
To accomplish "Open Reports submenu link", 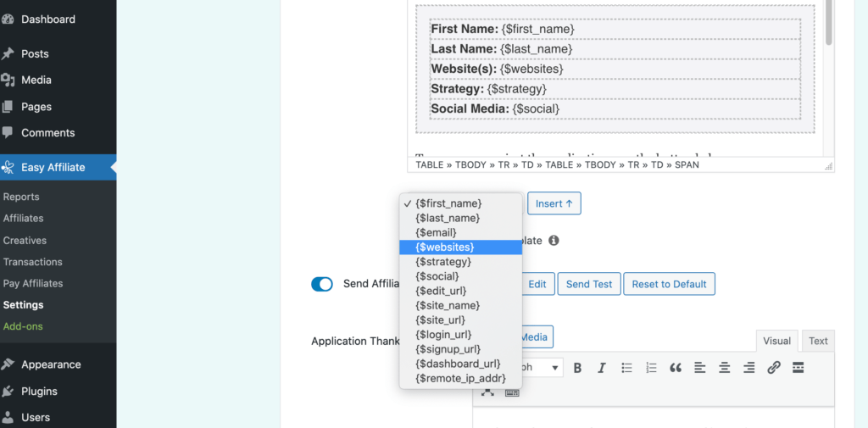I will click(x=21, y=197).
